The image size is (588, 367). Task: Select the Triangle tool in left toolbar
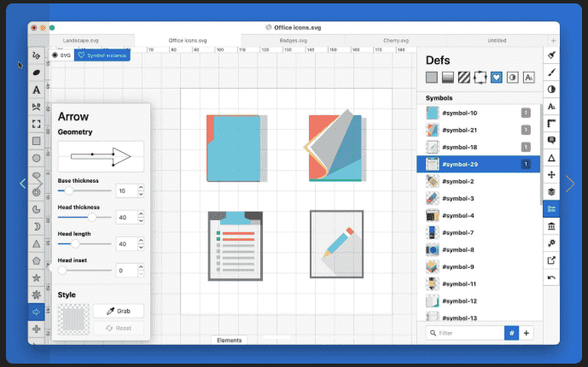coord(36,243)
